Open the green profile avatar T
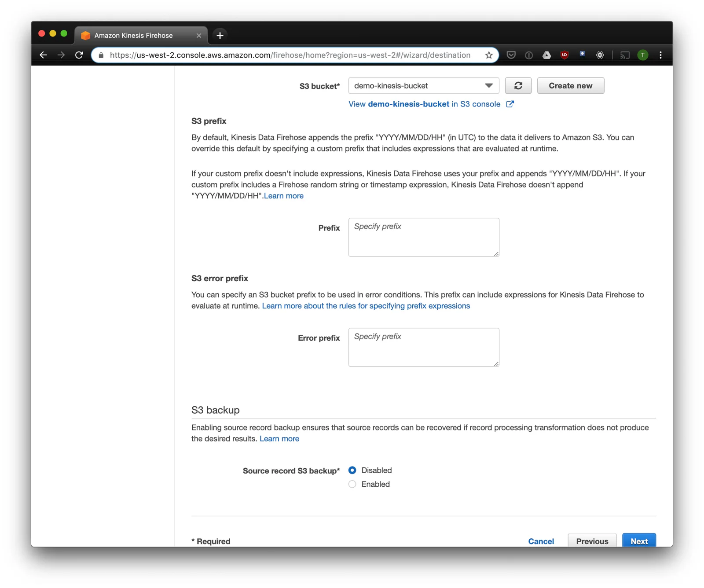Image resolution: width=704 pixels, height=588 pixels. click(x=643, y=55)
